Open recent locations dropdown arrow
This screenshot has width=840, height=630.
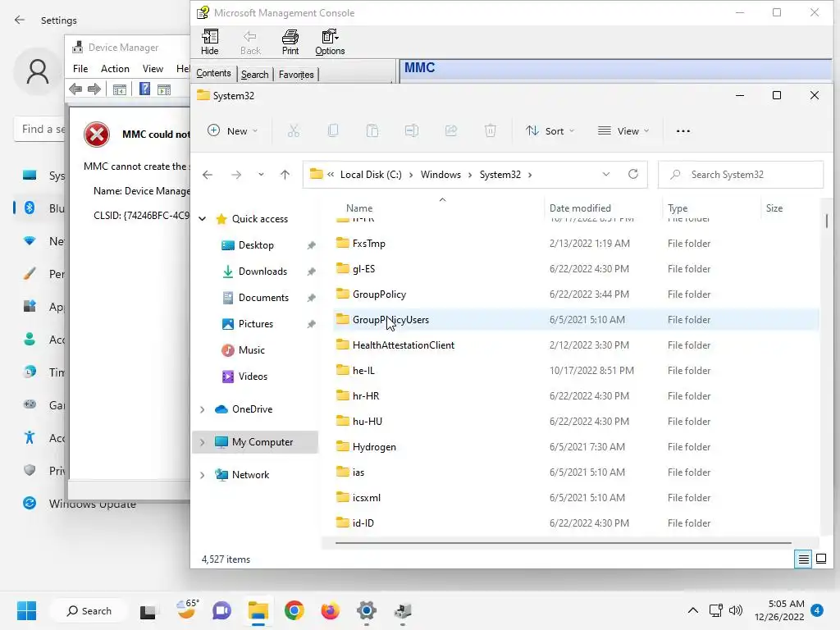click(261, 175)
